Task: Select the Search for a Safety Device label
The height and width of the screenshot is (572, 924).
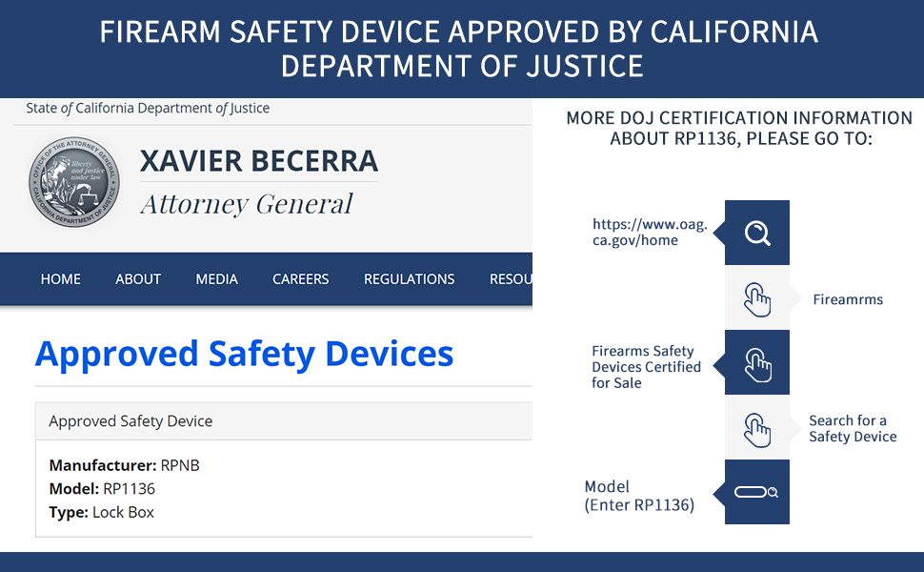Action: click(853, 429)
